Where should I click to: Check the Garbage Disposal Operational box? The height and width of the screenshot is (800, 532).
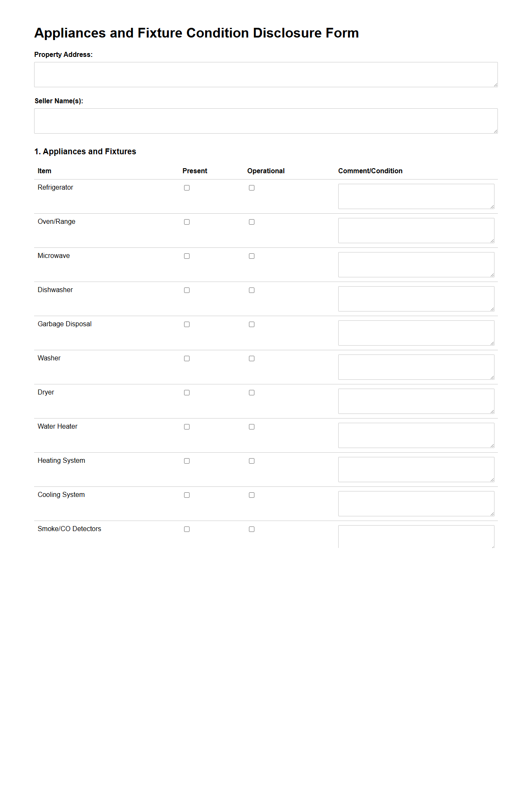[252, 324]
